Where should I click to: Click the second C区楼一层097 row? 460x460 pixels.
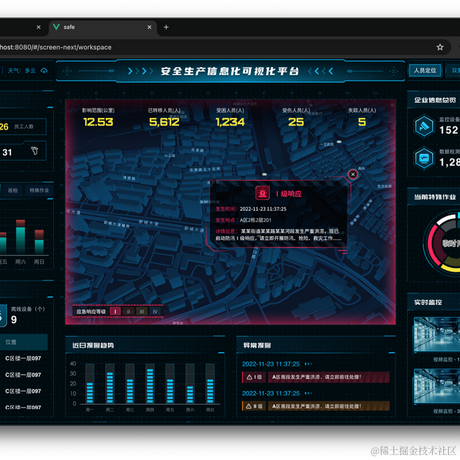(x=23, y=375)
